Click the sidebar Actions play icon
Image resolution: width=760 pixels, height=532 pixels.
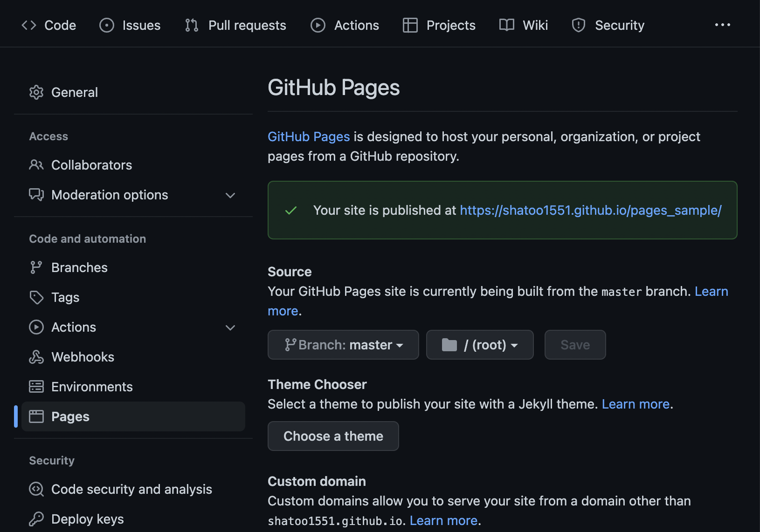[x=36, y=327]
